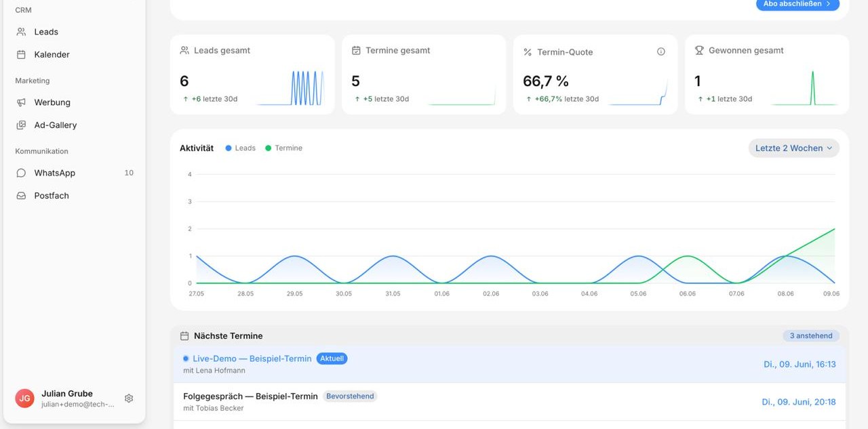This screenshot has width=868, height=429.
Task: Click the Ad-Gallery images icon
Action: tap(21, 125)
